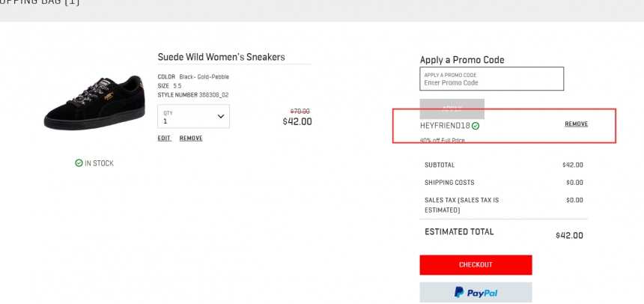644x304 pixels.
Task: Remove the sneaker from the bag
Action: tap(191, 139)
